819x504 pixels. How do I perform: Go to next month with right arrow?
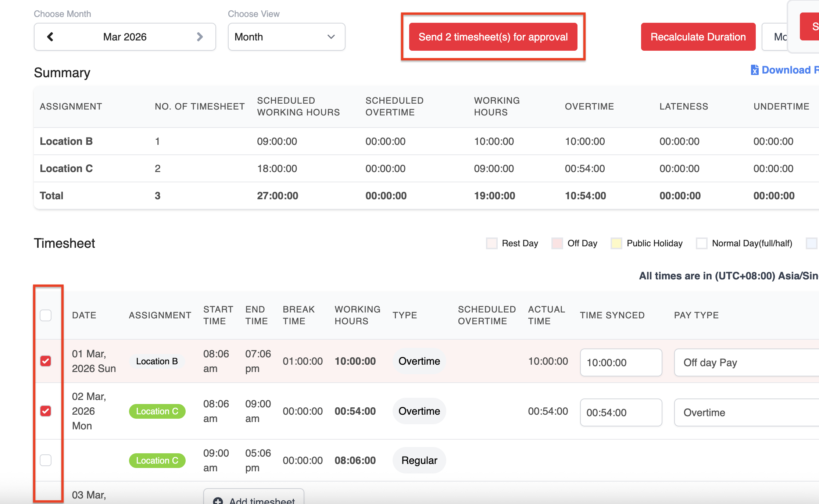200,37
